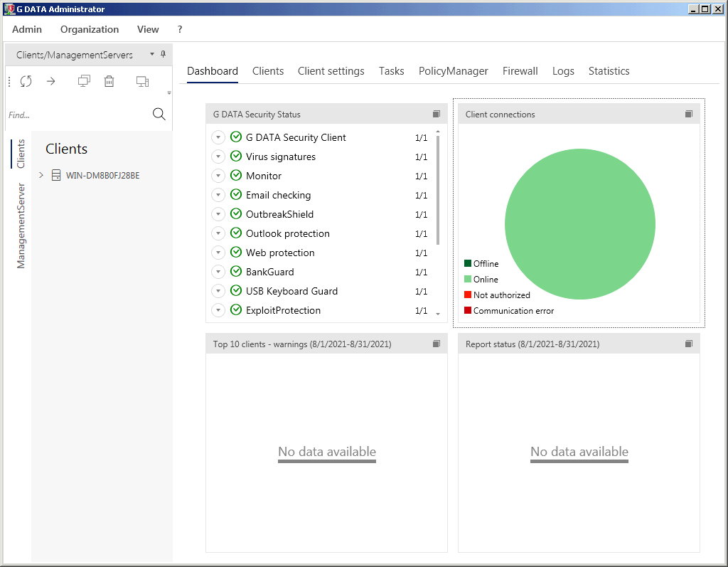Maximize the G DATA Security Status panel
This screenshot has width=728, height=567.
point(436,114)
